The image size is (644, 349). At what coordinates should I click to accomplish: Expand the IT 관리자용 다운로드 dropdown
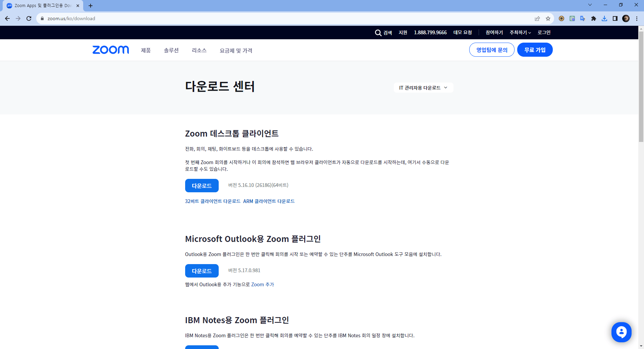423,88
